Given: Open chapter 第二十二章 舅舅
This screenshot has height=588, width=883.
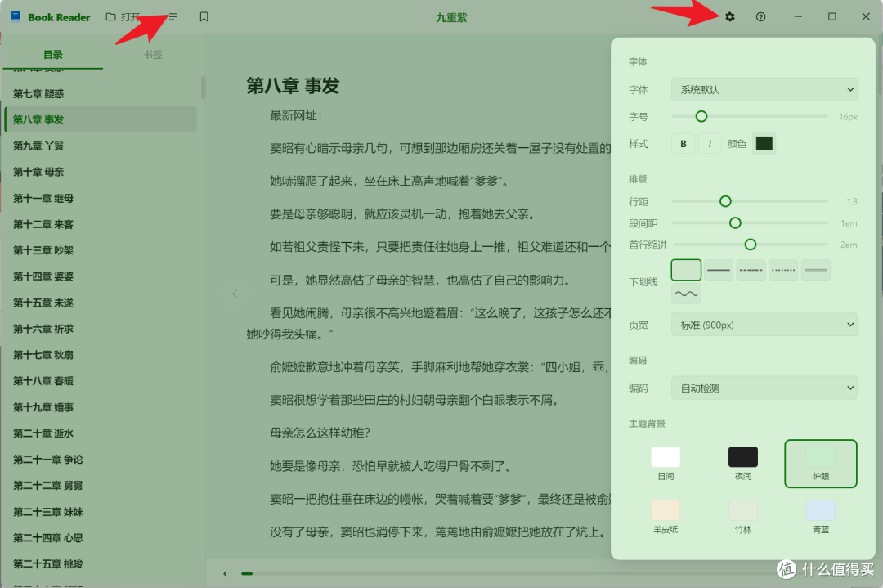Looking at the screenshot, I should coord(101,486).
